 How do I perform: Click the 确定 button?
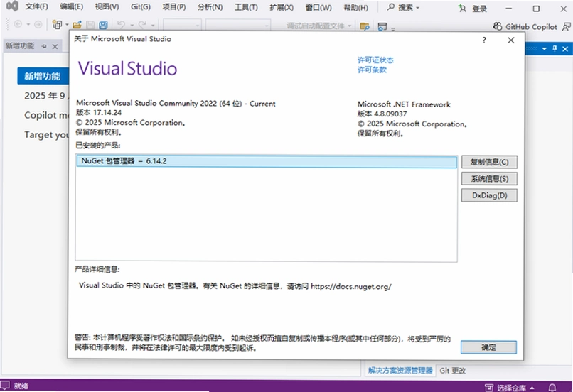[x=488, y=347]
